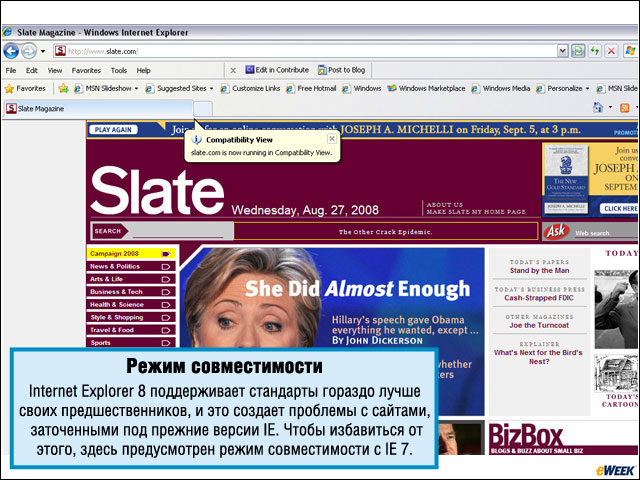Open Windows Media favorite

pyautogui.click(x=501, y=88)
